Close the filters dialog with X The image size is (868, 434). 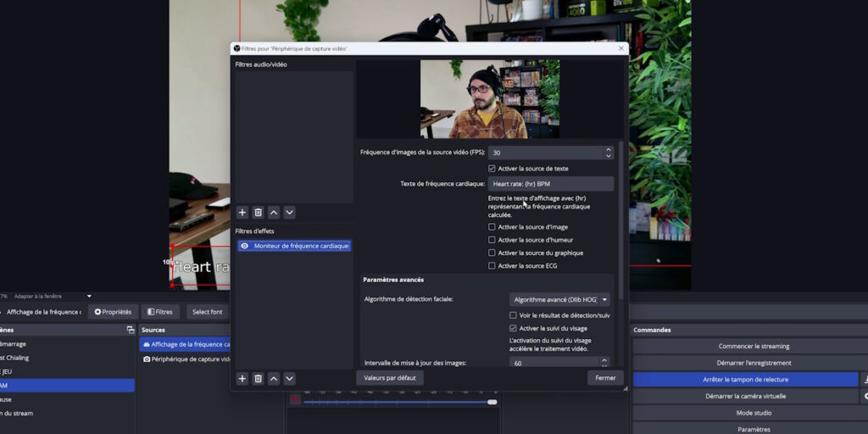[621, 48]
